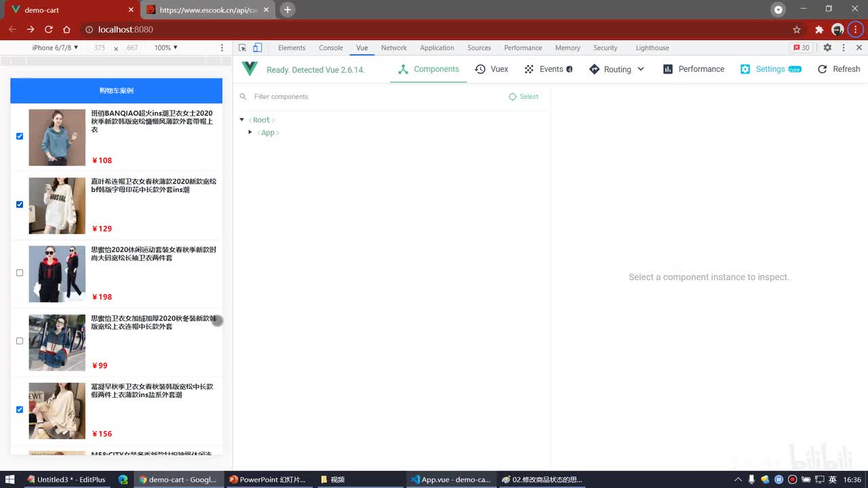This screenshot has height=488, width=868.
Task: Collapse the Root tree node
Action: pyautogui.click(x=241, y=120)
